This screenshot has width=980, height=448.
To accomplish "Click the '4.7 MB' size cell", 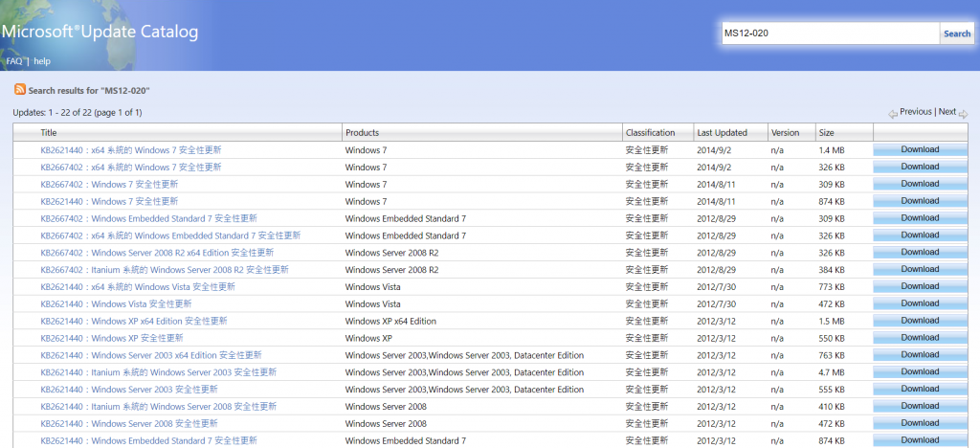I will tap(832, 372).
